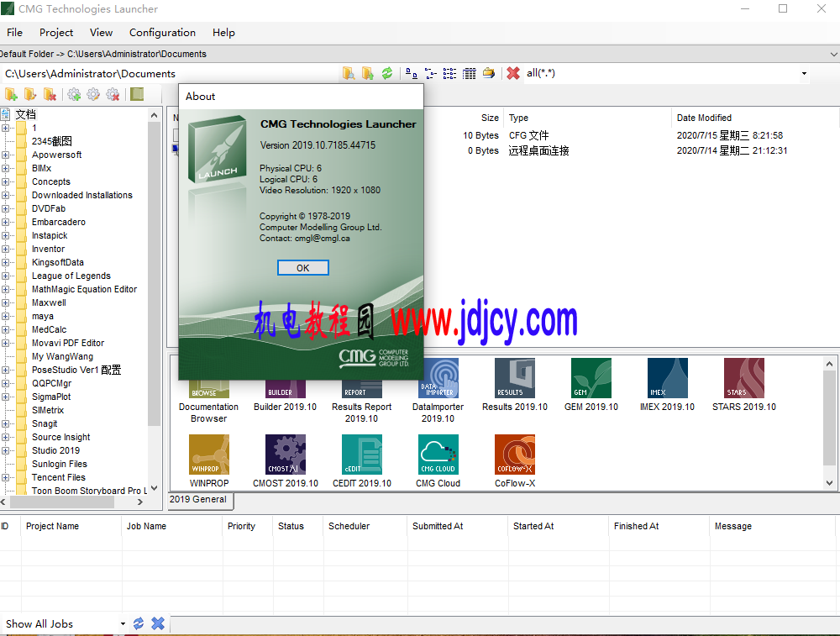
Task: Click the remove project folder icon
Action: click(50, 95)
